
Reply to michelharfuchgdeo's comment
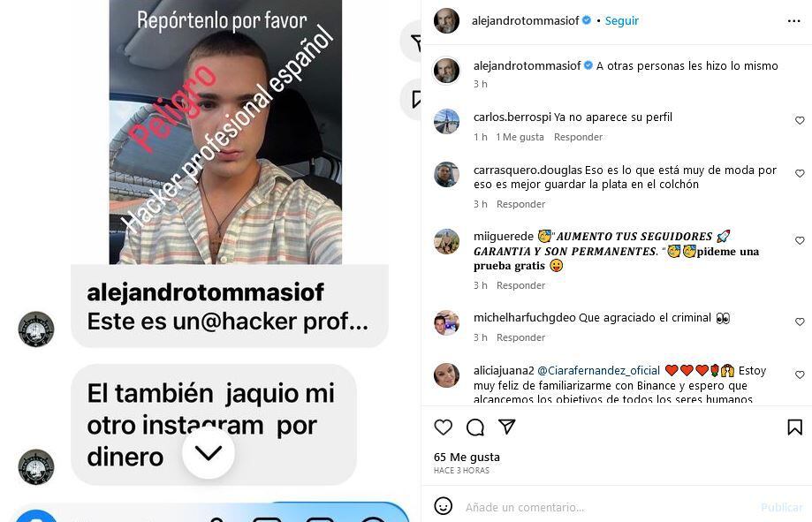pyautogui.click(x=520, y=337)
